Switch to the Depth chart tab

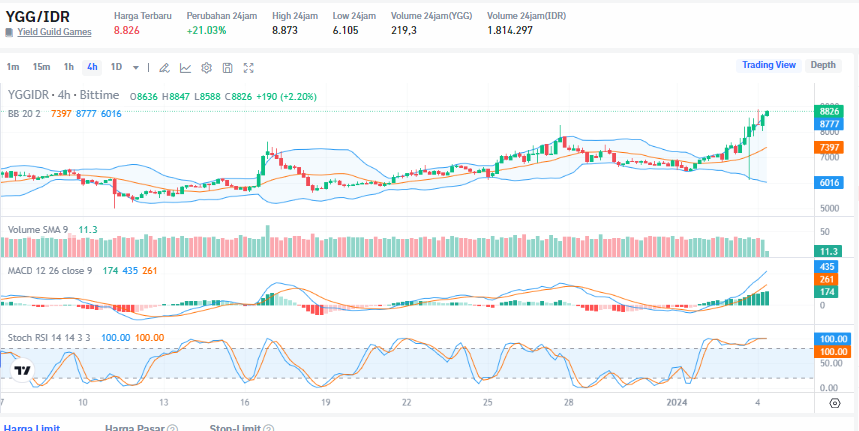pyautogui.click(x=823, y=65)
